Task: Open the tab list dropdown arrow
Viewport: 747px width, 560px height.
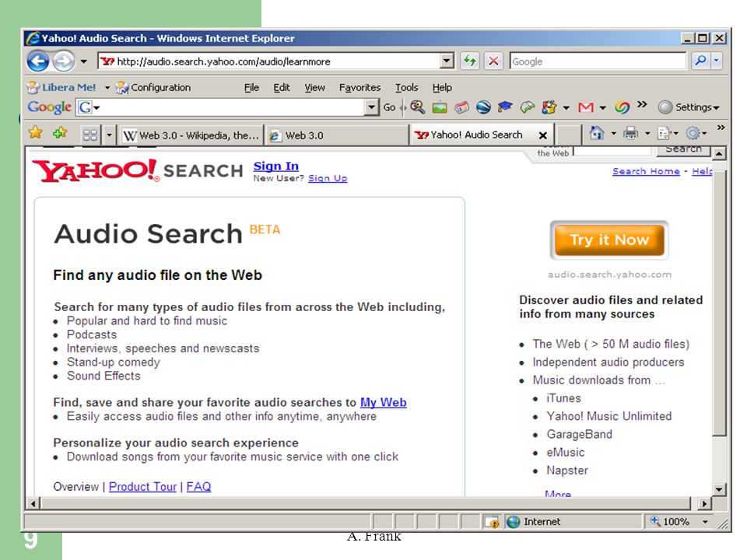Action: [x=109, y=135]
